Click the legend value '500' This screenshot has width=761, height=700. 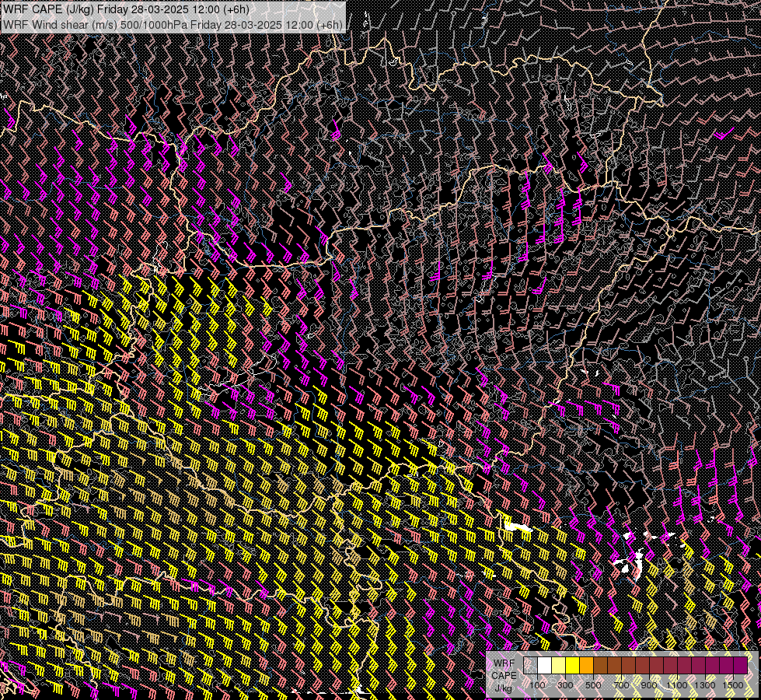593,685
